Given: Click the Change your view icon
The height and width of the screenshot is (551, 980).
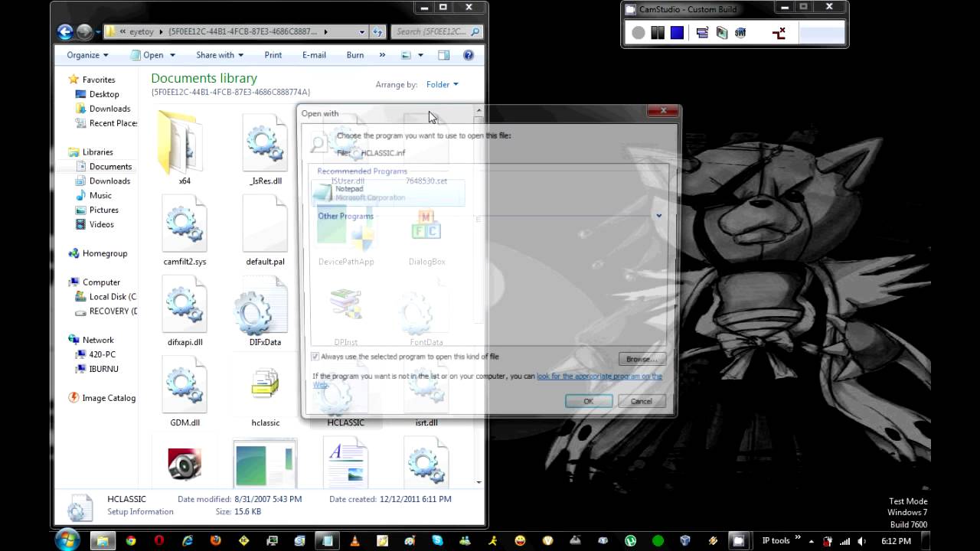Looking at the screenshot, I should point(407,55).
